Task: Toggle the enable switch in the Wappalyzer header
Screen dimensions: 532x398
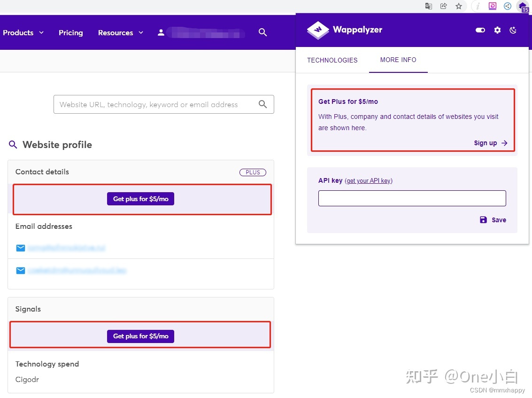Action: tap(480, 30)
